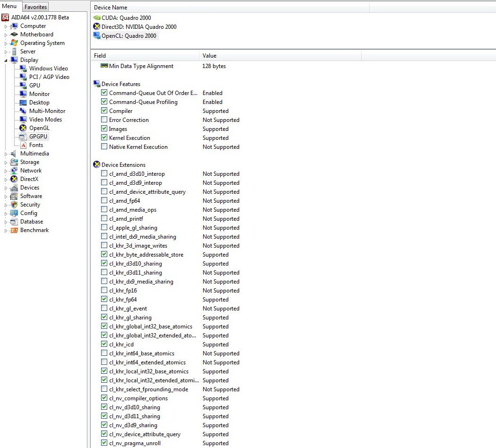Click the Storage drive icon

coord(14,162)
